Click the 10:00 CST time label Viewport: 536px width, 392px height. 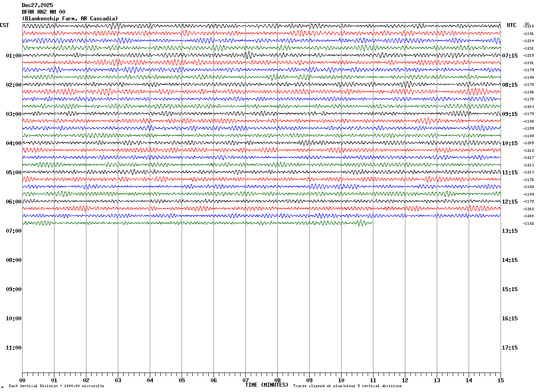pyautogui.click(x=14, y=319)
